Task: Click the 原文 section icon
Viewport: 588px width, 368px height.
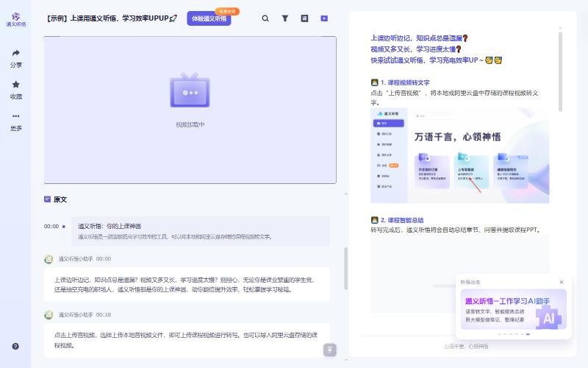Action: click(x=47, y=199)
